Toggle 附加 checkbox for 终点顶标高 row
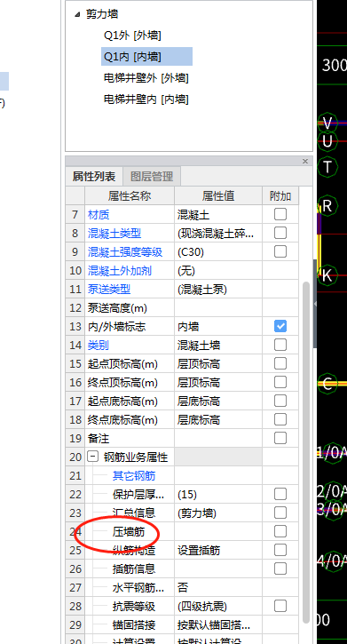 280,382
